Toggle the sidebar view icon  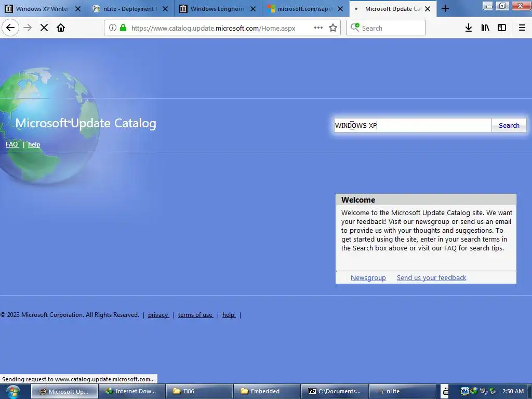point(502,28)
